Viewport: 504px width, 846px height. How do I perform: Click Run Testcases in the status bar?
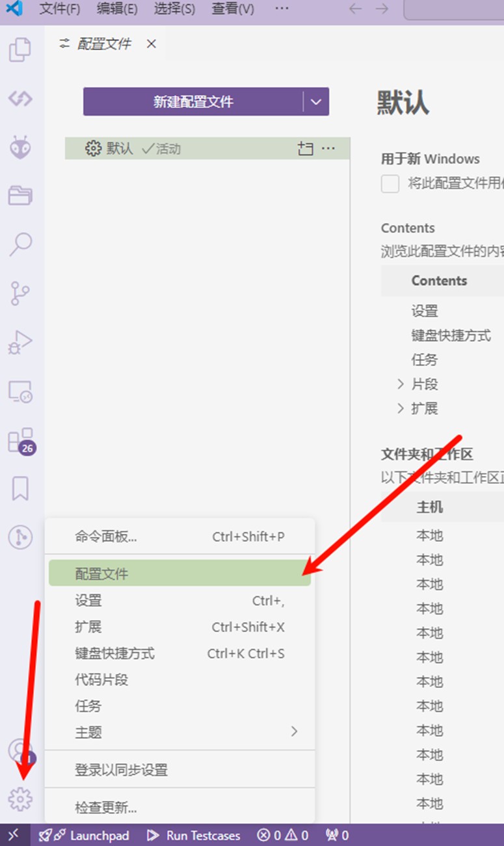194,836
